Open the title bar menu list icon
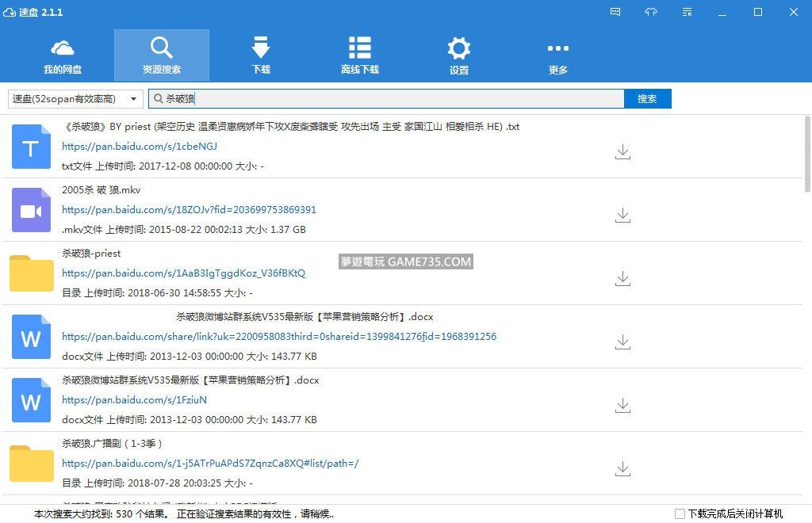The width and height of the screenshot is (812, 523). point(687,12)
